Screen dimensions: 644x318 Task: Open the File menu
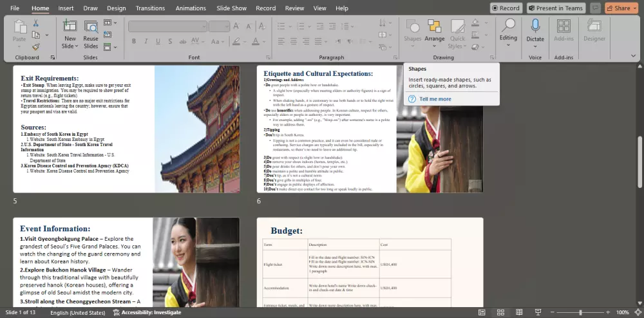tap(14, 8)
